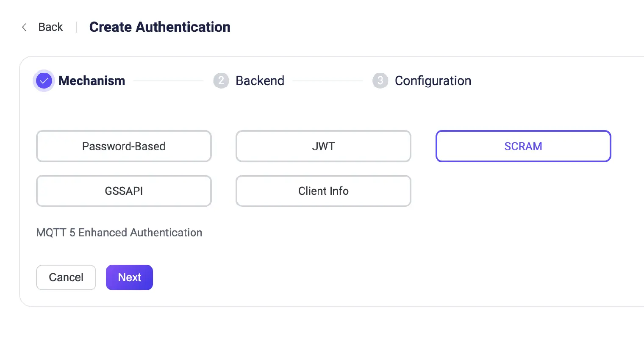Select the Client Info mechanism option
This screenshot has height=341, width=644.
coord(323,191)
